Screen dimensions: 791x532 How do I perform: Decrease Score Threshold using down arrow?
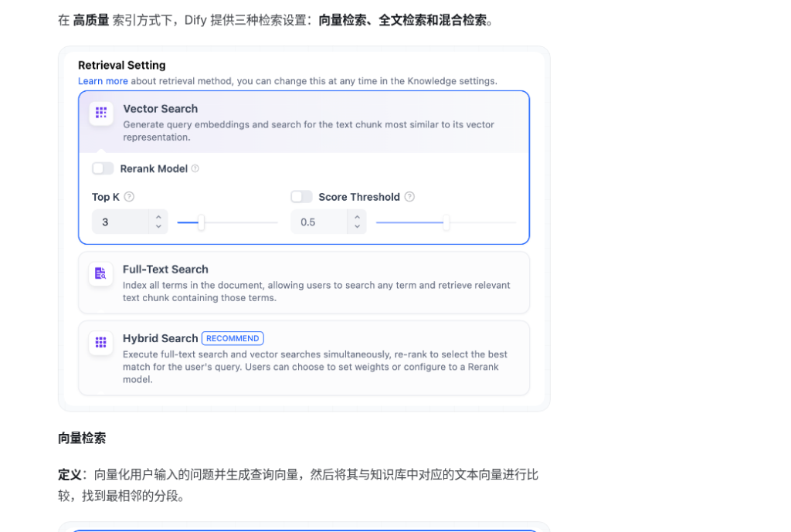(357, 226)
